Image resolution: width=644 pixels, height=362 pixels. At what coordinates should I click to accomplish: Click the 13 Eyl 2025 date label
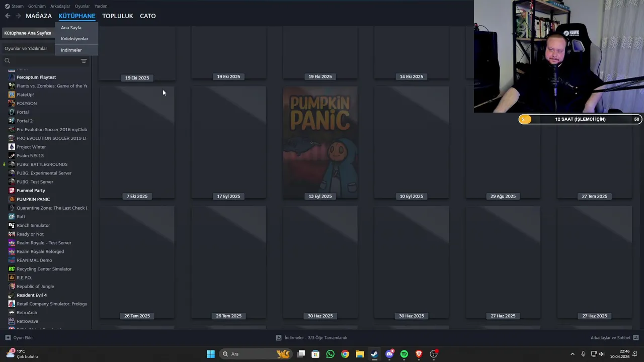[320, 196]
